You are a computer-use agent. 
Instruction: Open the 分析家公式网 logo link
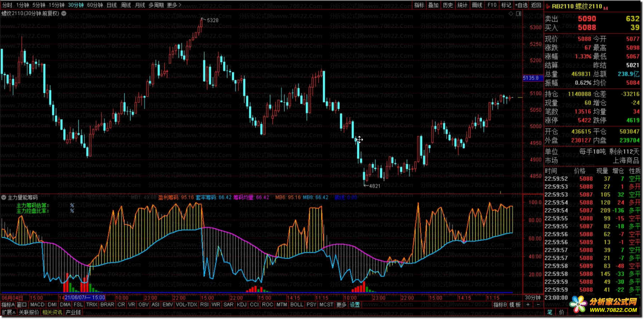pos(604,304)
